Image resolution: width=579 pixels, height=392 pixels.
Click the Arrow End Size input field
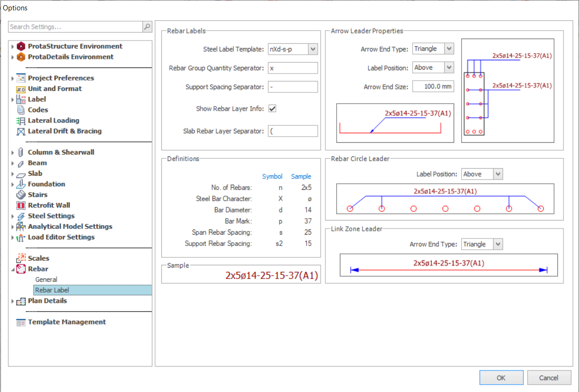pos(433,87)
